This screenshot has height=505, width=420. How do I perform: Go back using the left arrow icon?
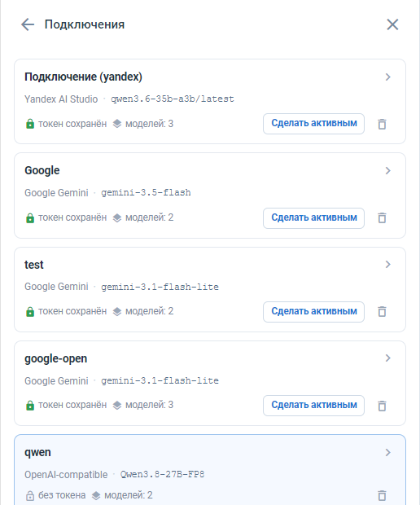coord(28,24)
